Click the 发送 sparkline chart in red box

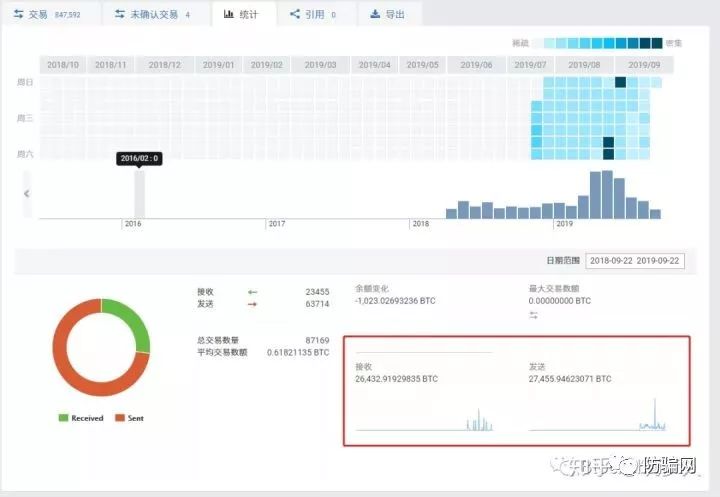click(597, 415)
